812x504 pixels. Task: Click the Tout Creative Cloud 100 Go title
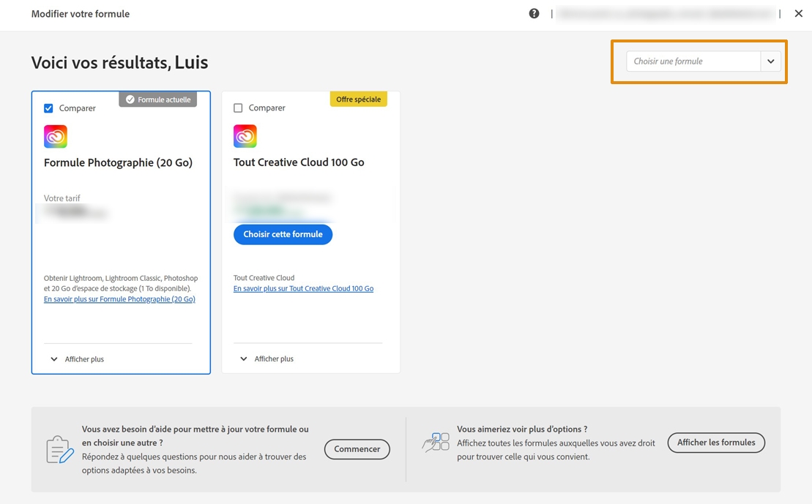tap(299, 162)
